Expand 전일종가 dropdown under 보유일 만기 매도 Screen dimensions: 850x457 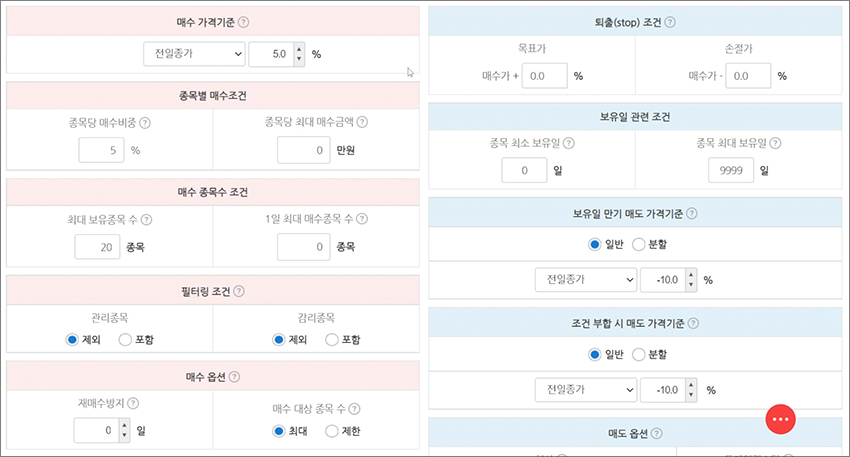585,280
